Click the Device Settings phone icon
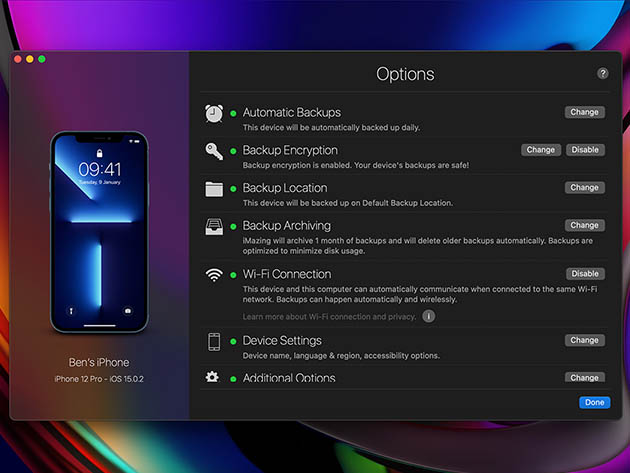Image resolution: width=630 pixels, height=473 pixels. pos(214,342)
